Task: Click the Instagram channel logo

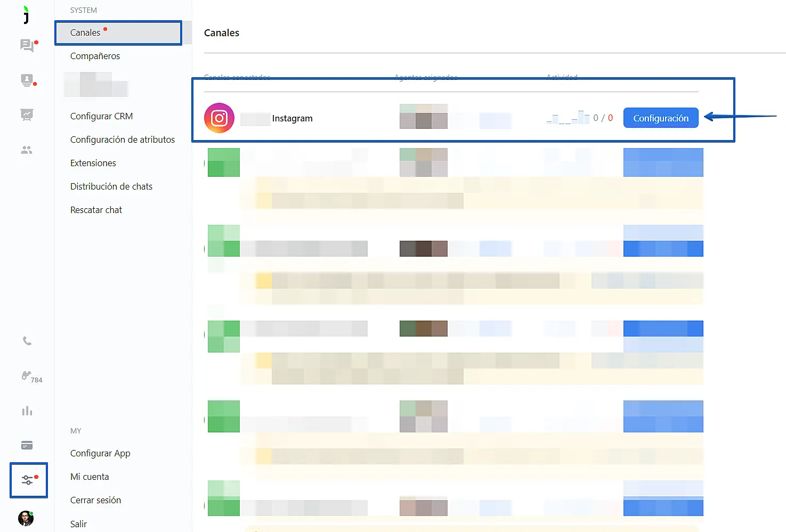Action: click(x=219, y=118)
